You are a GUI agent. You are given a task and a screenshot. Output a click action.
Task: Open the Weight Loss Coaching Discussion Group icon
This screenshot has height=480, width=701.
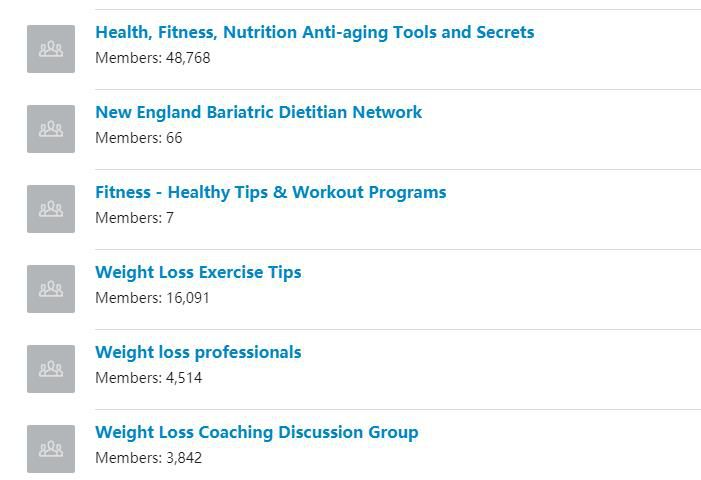coord(51,449)
